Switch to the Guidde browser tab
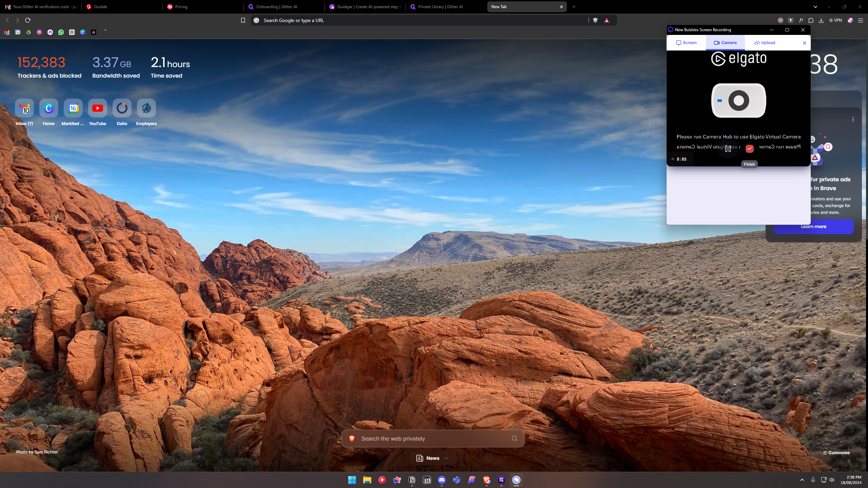The height and width of the screenshot is (488, 868). click(121, 7)
